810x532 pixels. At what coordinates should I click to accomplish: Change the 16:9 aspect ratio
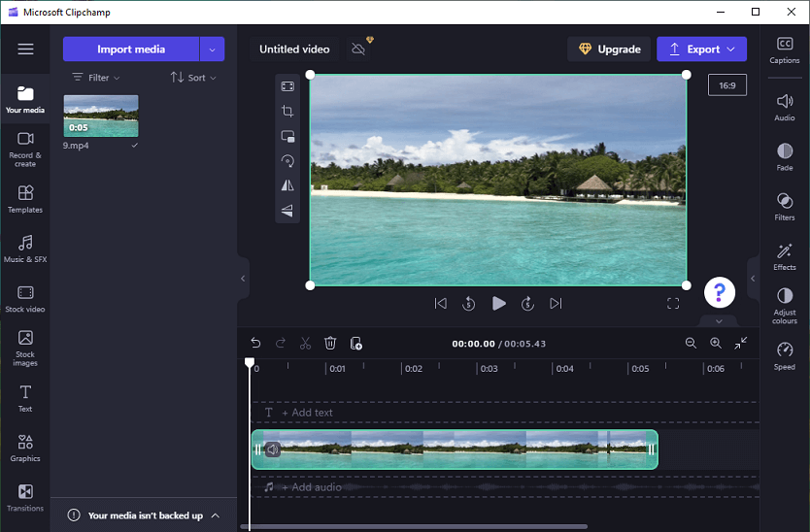coord(726,85)
